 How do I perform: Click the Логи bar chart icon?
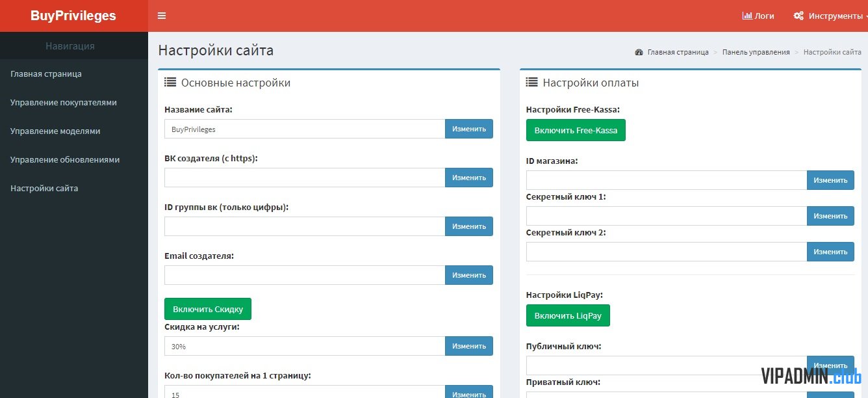pyautogui.click(x=747, y=16)
